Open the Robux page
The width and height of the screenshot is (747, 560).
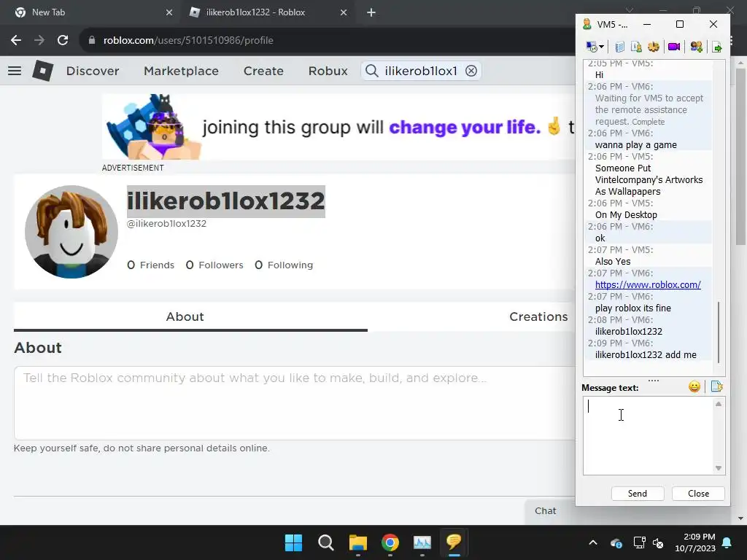(328, 71)
